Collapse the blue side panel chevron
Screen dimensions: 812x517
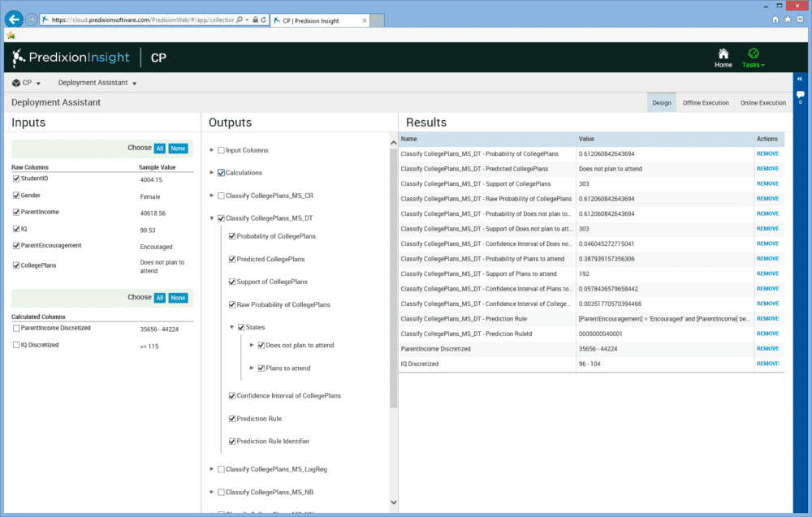(x=800, y=79)
